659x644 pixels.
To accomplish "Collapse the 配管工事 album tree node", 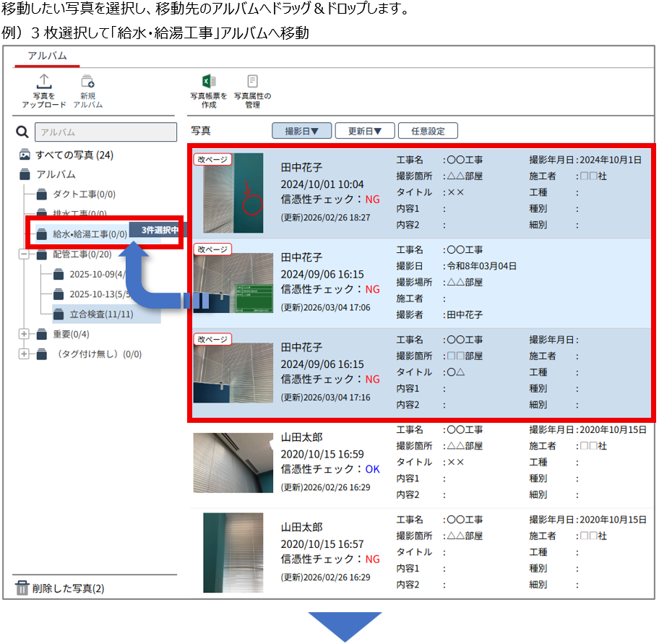I will click(25, 254).
